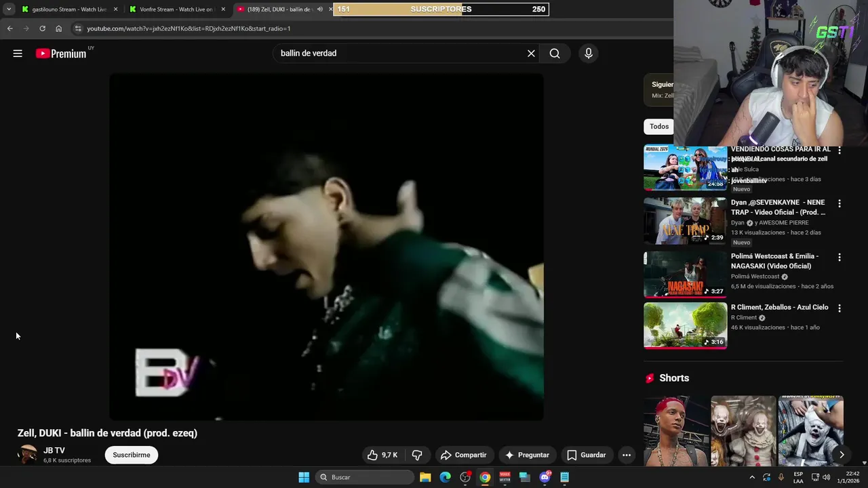This screenshot has height=488, width=868.
Task: Open 'R Climent, Zeballos - Azul Cielo' title
Action: [780, 307]
